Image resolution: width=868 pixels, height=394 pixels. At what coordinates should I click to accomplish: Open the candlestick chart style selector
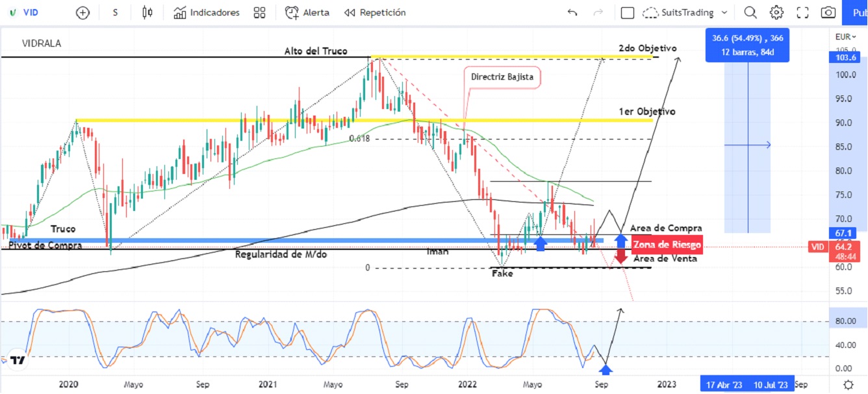[147, 12]
